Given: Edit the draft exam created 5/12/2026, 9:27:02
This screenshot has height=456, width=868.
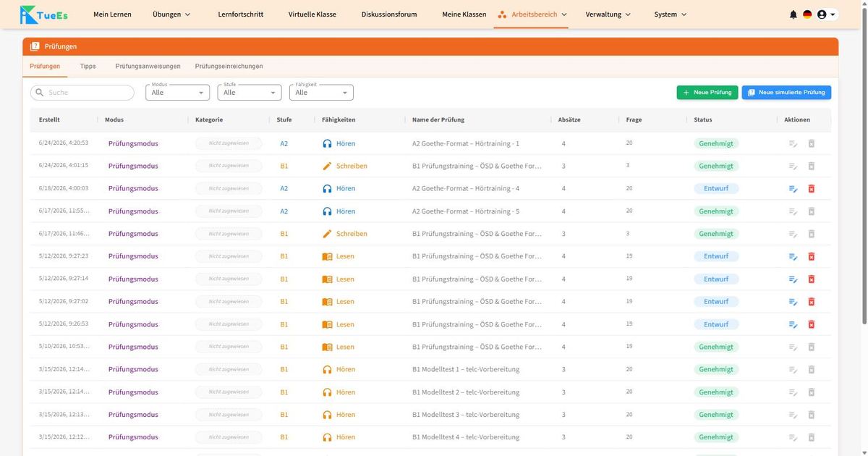Looking at the screenshot, I should click(793, 302).
